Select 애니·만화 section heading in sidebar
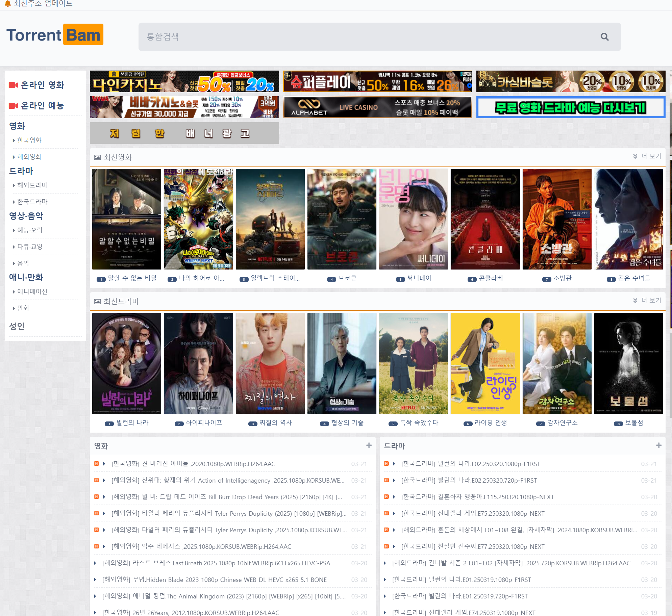Viewport: 672px width, 616px height. pyautogui.click(x=26, y=278)
